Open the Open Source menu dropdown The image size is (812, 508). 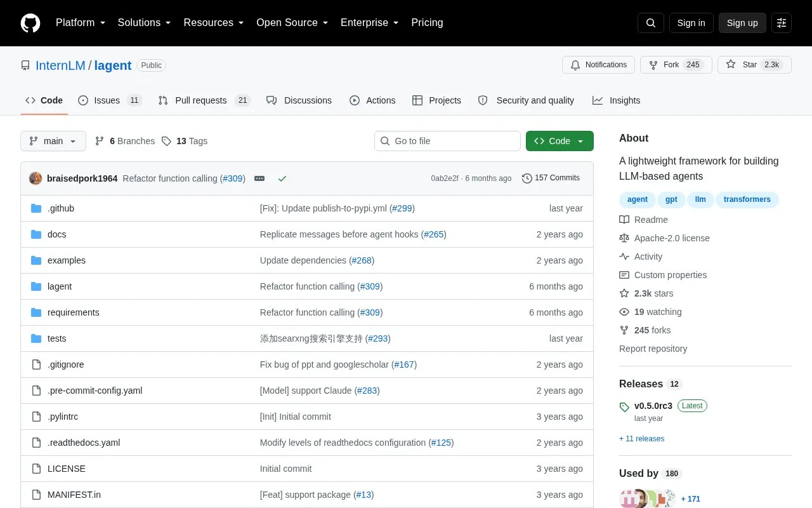pyautogui.click(x=292, y=23)
